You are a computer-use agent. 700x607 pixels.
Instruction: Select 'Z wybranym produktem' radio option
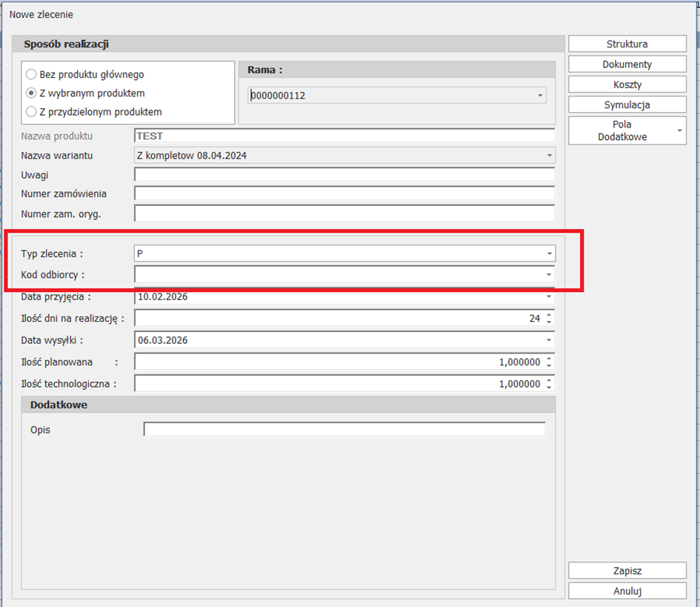point(31,93)
